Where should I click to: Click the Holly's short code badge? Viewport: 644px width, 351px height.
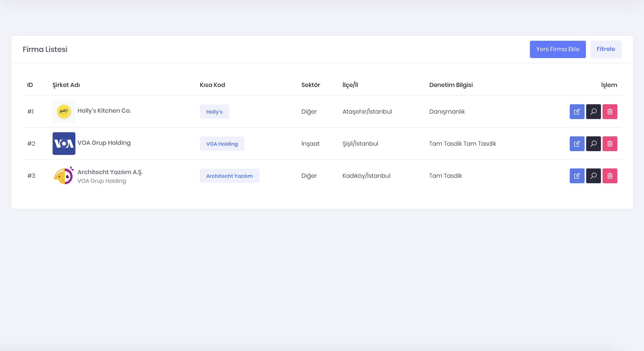[x=214, y=112]
